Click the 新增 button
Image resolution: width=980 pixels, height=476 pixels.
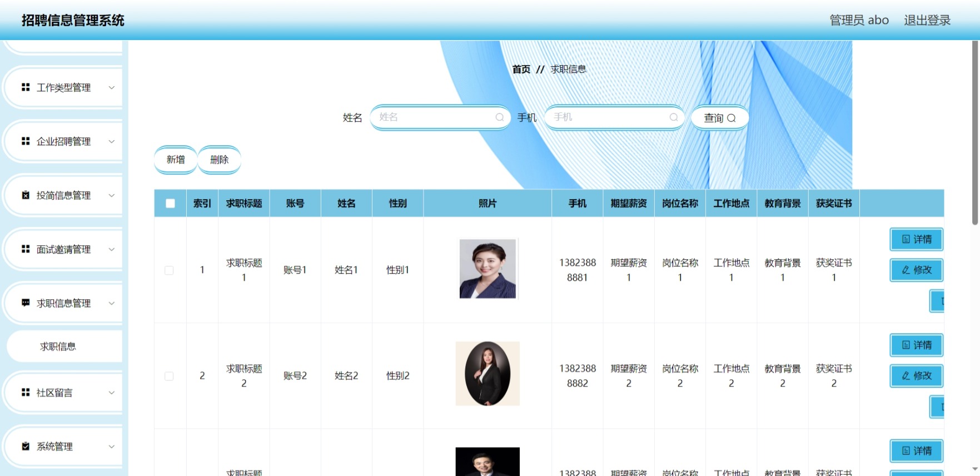pyautogui.click(x=176, y=160)
